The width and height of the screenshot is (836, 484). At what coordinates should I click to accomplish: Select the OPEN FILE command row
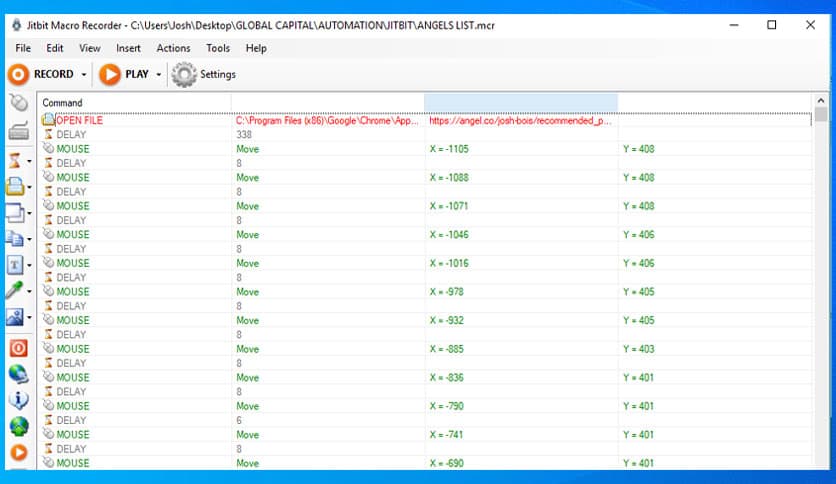pos(79,120)
